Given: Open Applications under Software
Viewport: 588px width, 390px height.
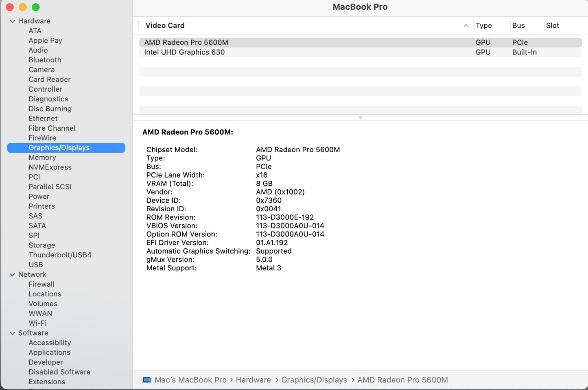Looking at the screenshot, I should 49,353.
